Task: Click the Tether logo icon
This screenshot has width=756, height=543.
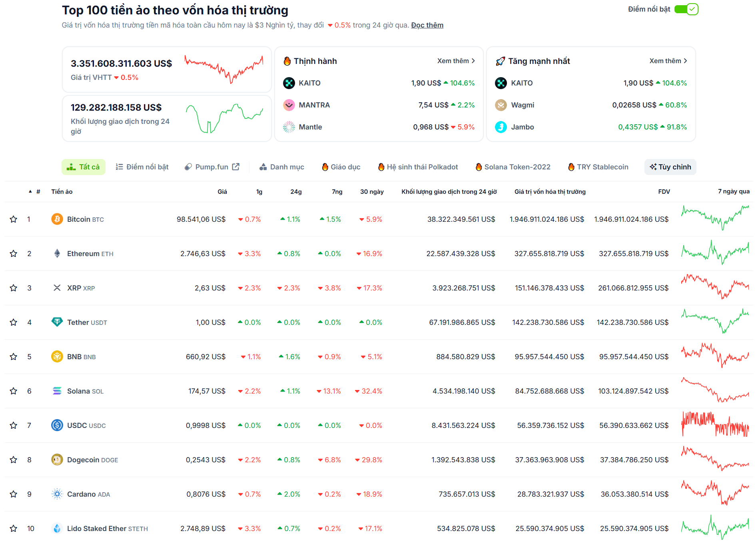Action: (x=57, y=322)
